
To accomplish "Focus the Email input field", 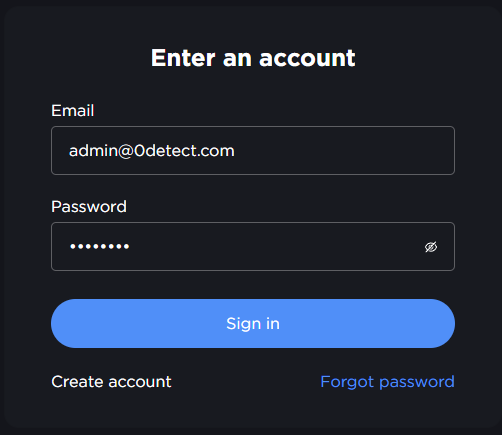I will click(x=253, y=150).
